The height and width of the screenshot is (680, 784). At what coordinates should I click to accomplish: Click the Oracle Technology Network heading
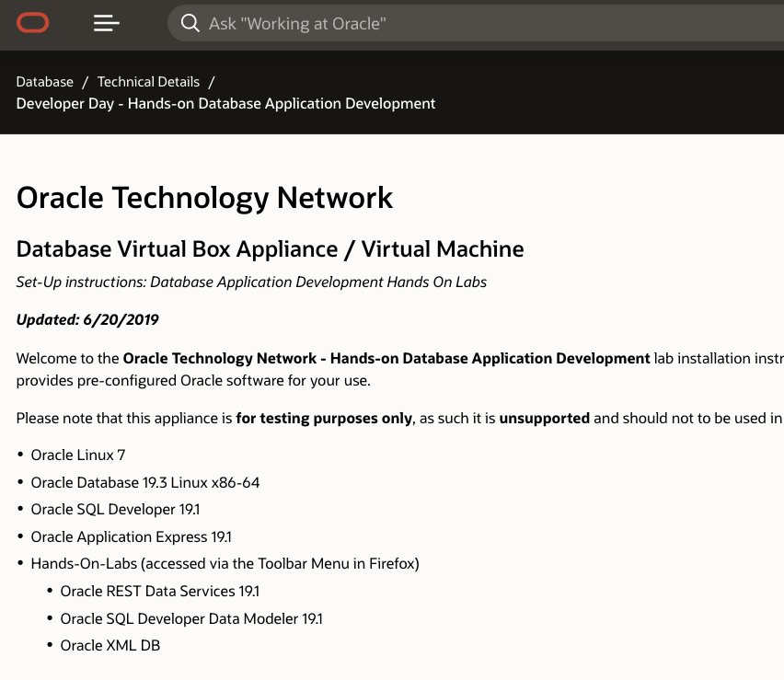tap(204, 197)
